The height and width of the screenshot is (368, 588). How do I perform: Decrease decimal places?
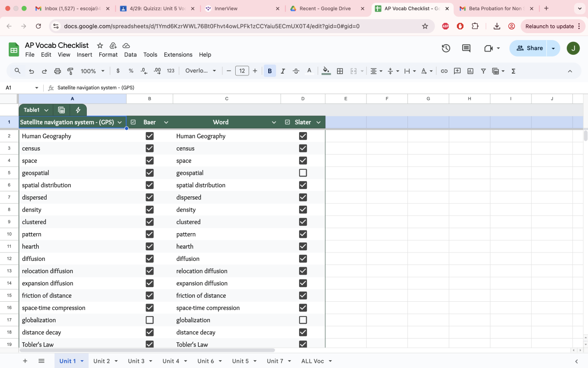144,71
